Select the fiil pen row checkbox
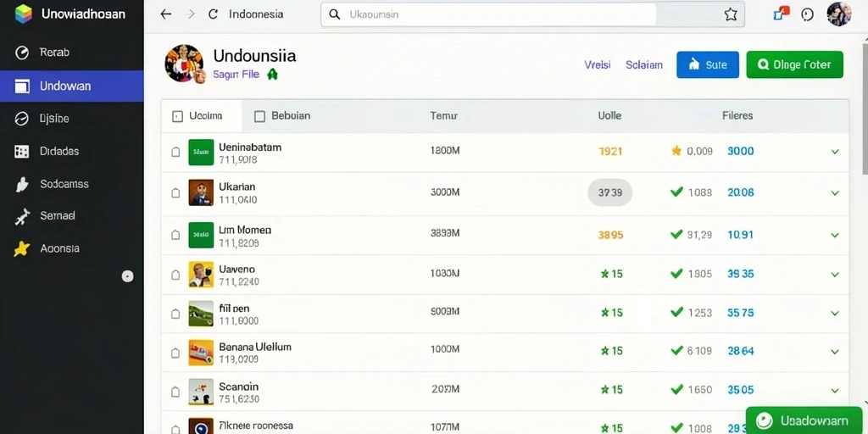Image resolution: width=868 pixels, height=434 pixels. (175, 314)
